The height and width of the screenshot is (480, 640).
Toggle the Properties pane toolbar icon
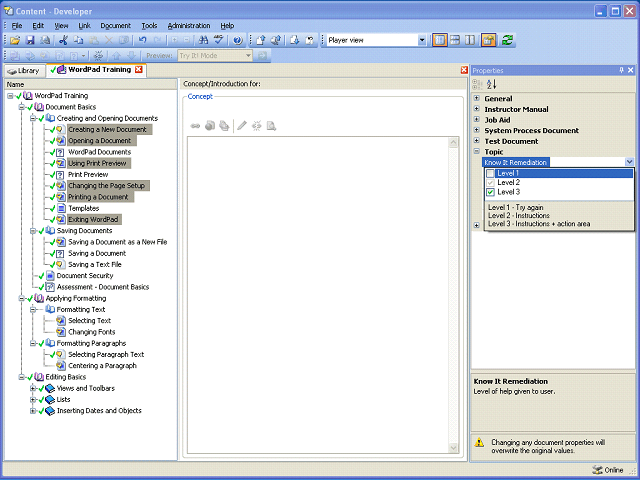click(x=489, y=40)
